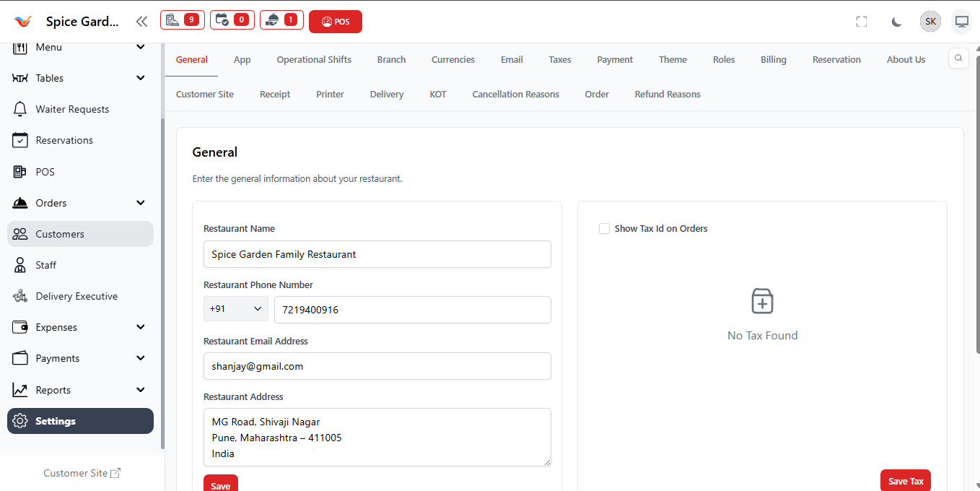Viewport: 980px width, 491px height.
Task: Open the +91 country code dropdown
Action: pyautogui.click(x=236, y=308)
